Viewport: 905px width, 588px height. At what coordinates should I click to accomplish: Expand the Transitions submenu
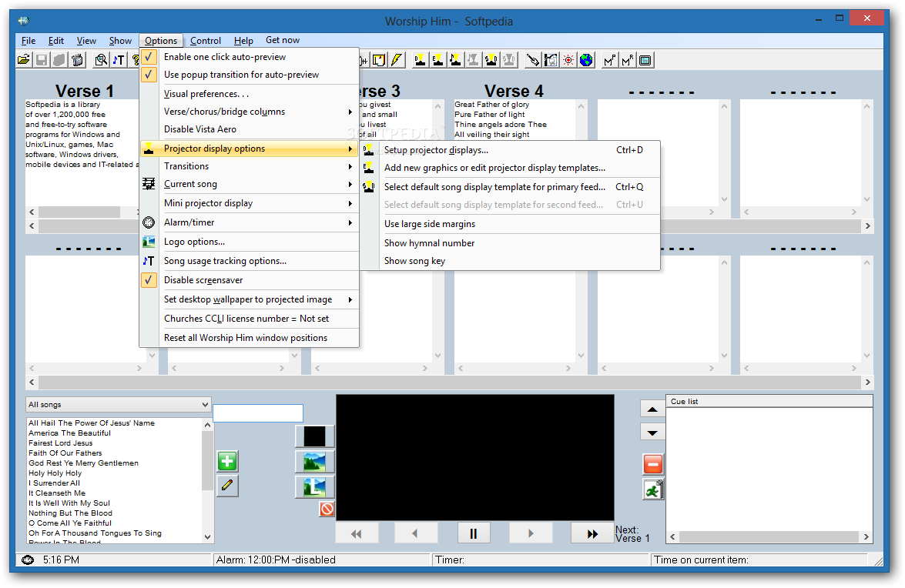(x=249, y=166)
